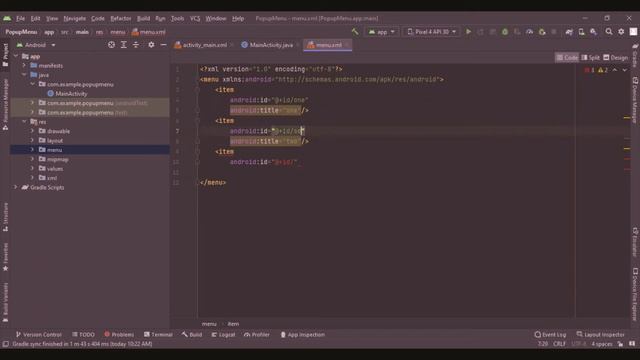Switch editor to Split view

point(590,58)
